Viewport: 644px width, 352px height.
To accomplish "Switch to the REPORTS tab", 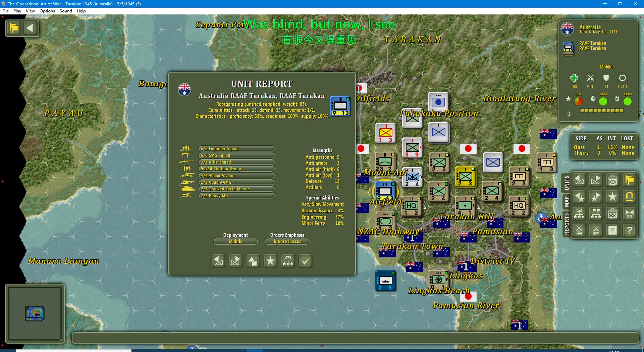I will tap(567, 224).
